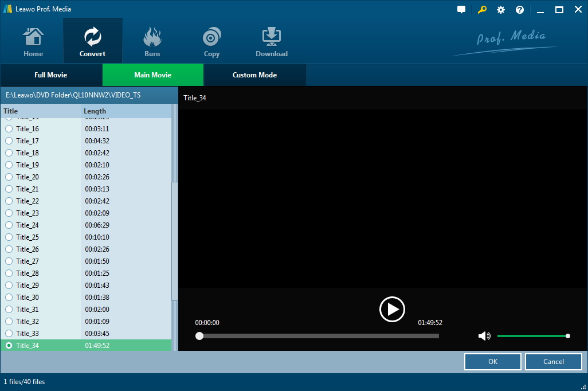The image size is (588, 391).
Task: Click the feedback chat bubble icon
Action: click(461, 10)
